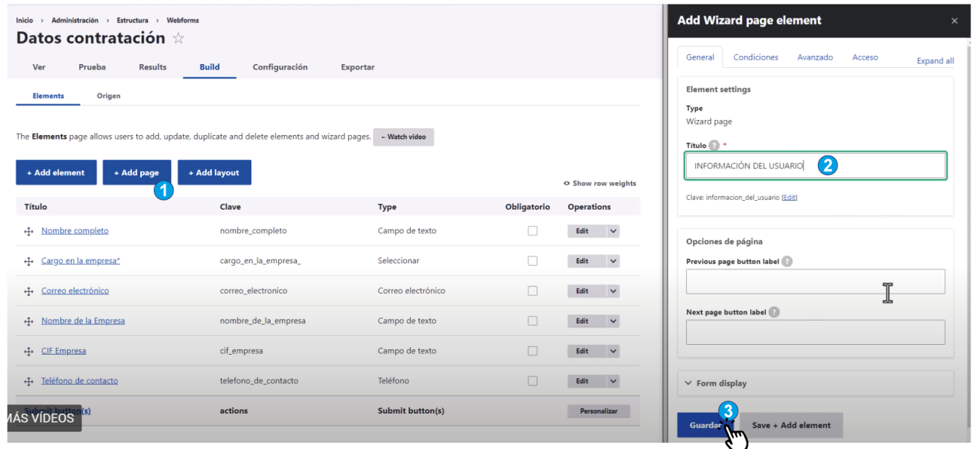Select the General tab in dialog
The image size is (980, 449).
click(x=700, y=57)
